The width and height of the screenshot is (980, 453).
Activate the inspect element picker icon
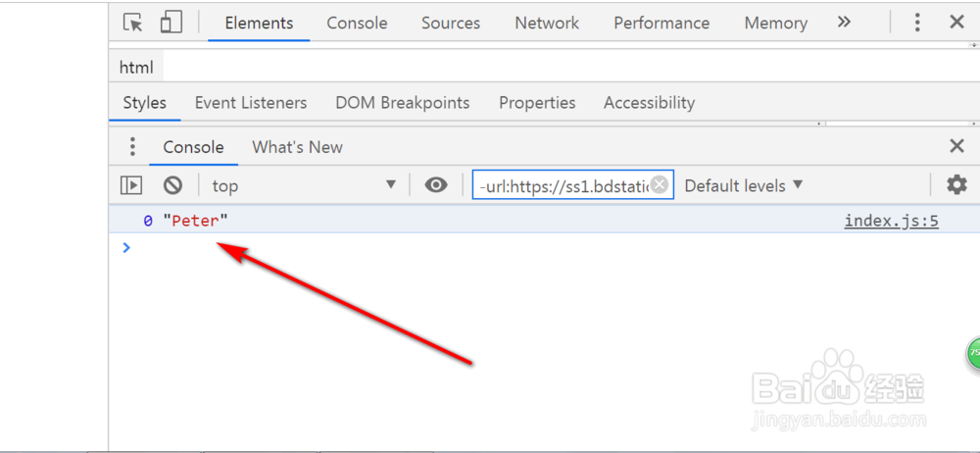point(133,23)
